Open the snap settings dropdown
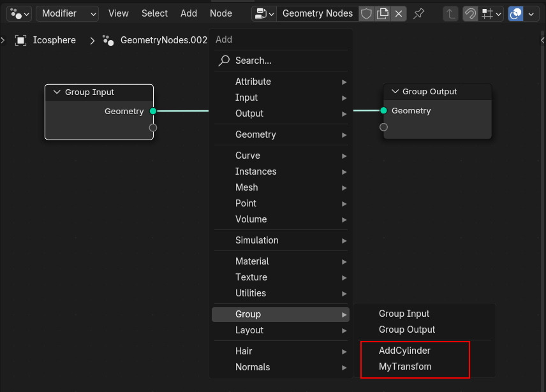The height and width of the screenshot is (392, 546). [x=491, y=14]
